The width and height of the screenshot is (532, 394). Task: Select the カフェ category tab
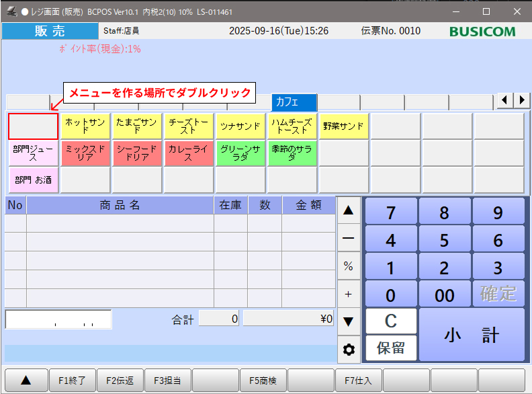click(294, 102)
